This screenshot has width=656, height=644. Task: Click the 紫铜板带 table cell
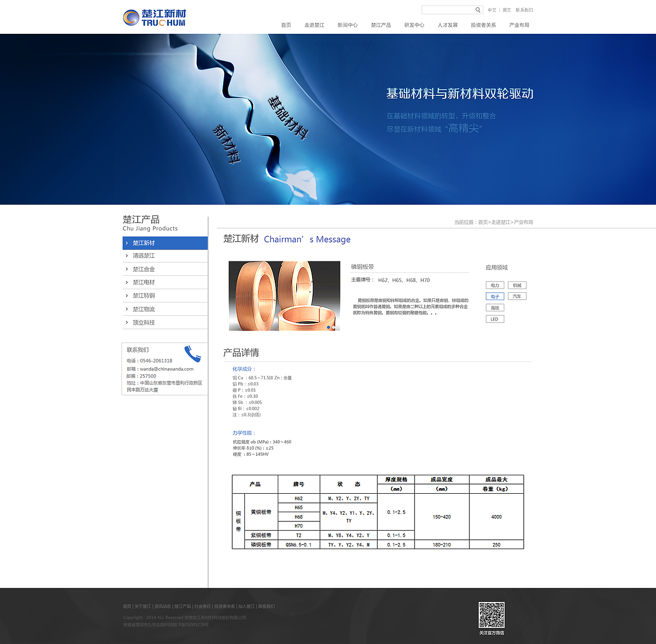point(261,535)
